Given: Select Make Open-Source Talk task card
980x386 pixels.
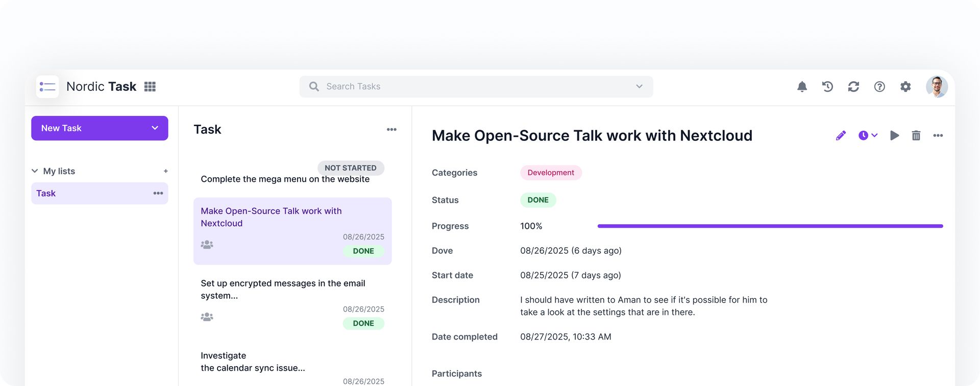Looking at the screenshot, I should 292,231.
